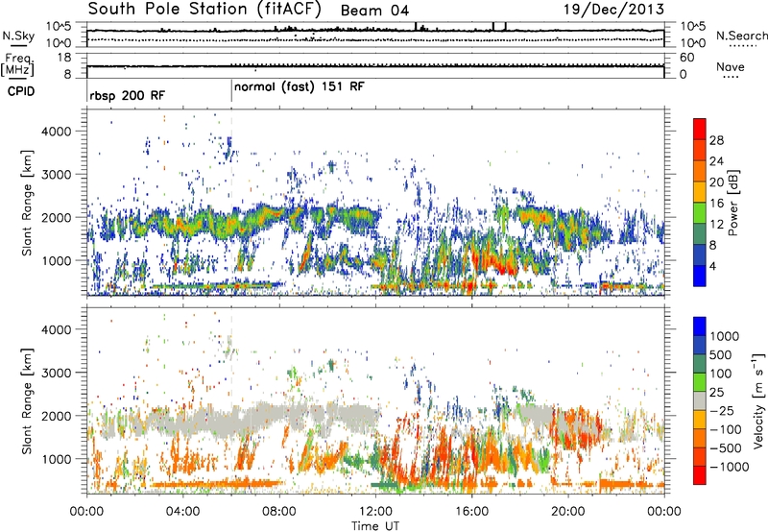Click the '3000' tick on the power panel
Viewport: 768px width, 532px height.
[x=56, y=175]
